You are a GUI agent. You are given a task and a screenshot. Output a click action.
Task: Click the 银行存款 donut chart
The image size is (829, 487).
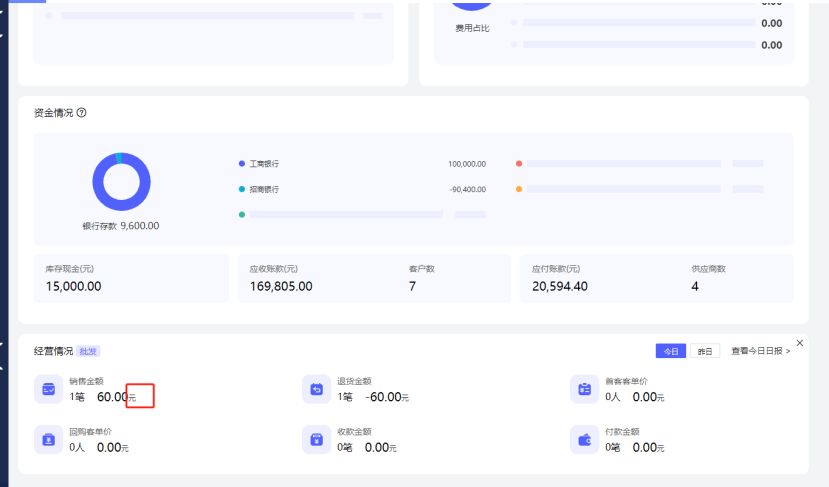[121, 182]
